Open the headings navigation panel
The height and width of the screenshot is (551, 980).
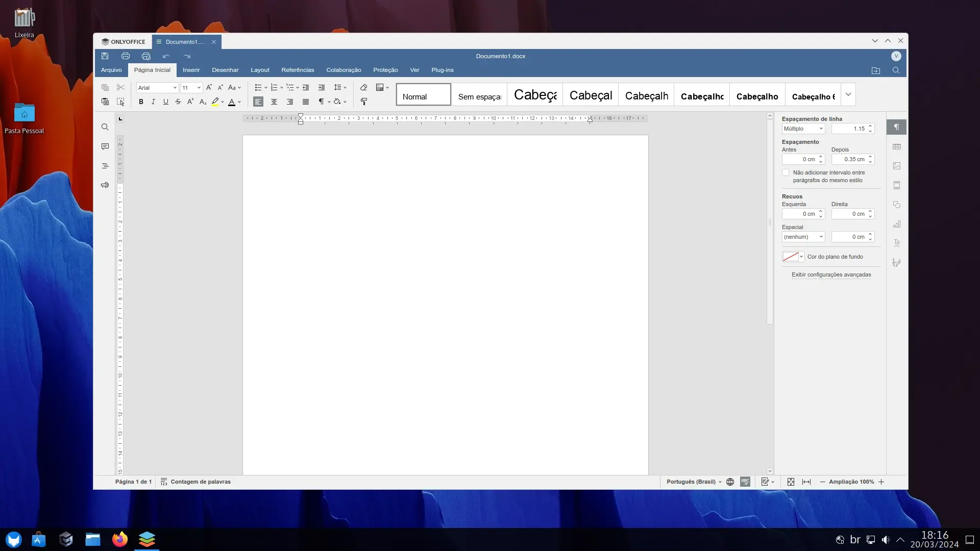pos(105,166)
